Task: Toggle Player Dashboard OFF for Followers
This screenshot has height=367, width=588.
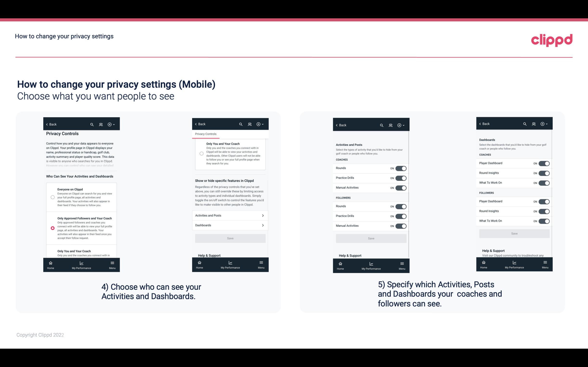Action: coord(544,201)
